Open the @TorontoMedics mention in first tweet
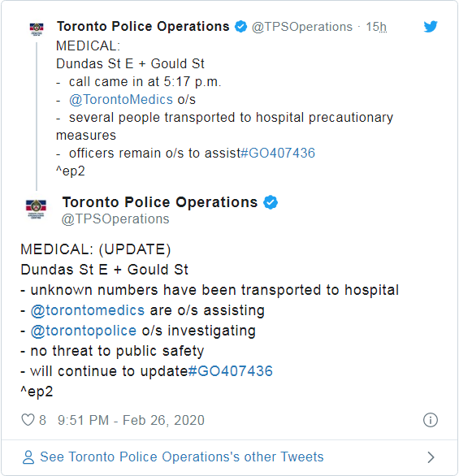459x476 pixels. click(x=121, y=100)
